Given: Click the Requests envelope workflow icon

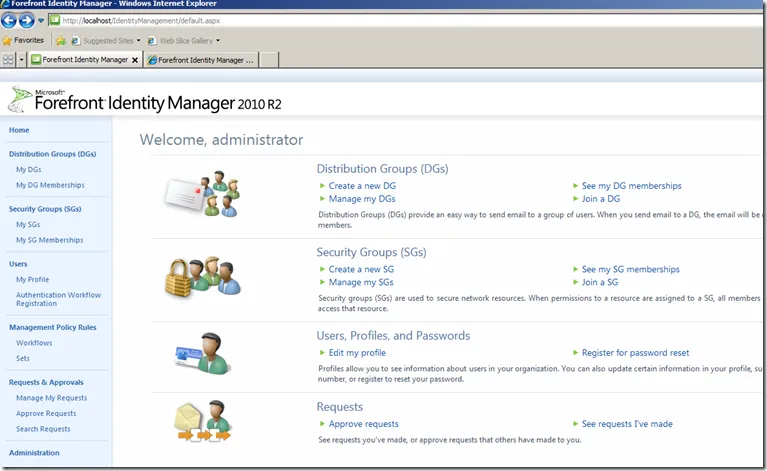Looking at the screenshot, I should click(202, 421).
